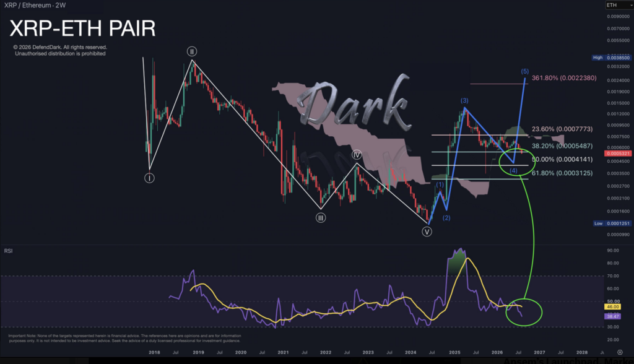Select the 30.00 RSI axis value
Viewport: 634px width, 364px height.
[x=613, y=327]
